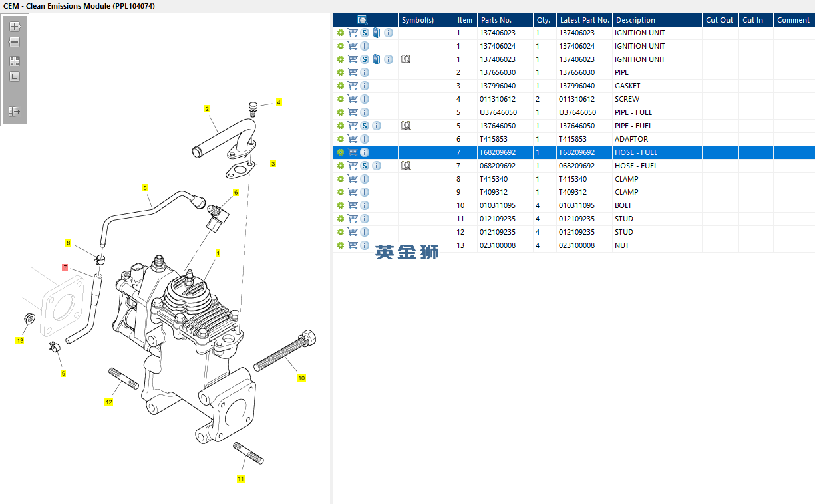815x504 pixels.
Task: Add PIPE - FUEL U37646050 to cart
Action: pyautogui.click(x=353, y=112)
